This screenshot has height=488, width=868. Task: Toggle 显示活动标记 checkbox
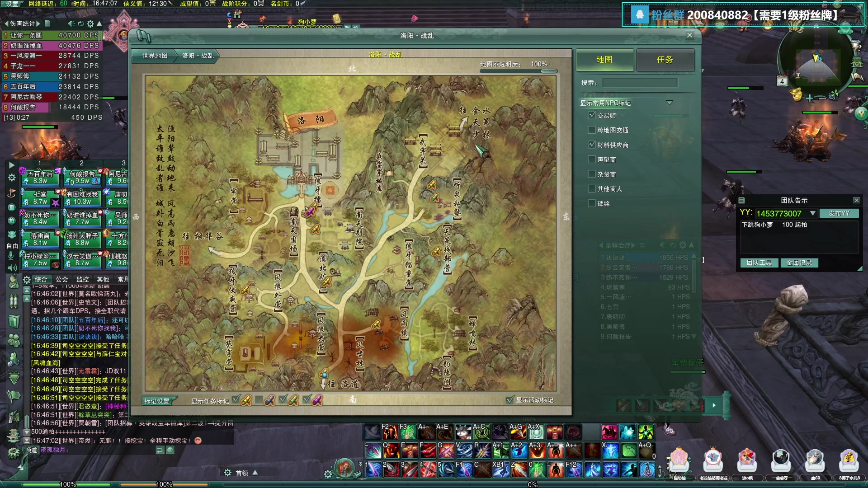(510, 400)
